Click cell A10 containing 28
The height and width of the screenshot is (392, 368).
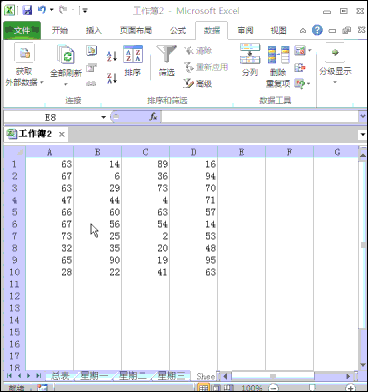click(x=49, y=272)
